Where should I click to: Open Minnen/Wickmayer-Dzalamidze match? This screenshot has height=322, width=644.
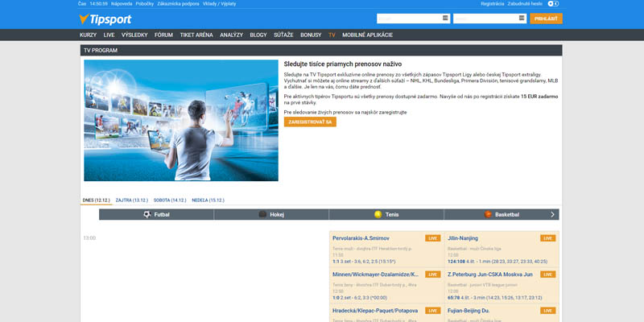376,275
